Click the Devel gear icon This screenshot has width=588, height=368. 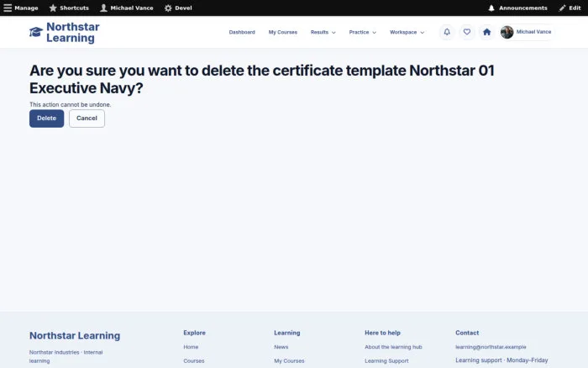[x=168, y=8]
